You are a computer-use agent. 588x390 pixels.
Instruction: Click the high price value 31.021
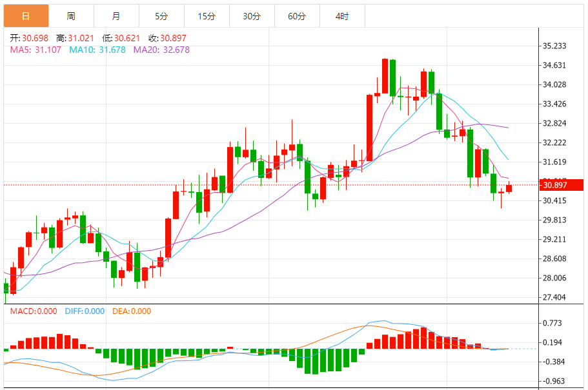pos(81,38)
